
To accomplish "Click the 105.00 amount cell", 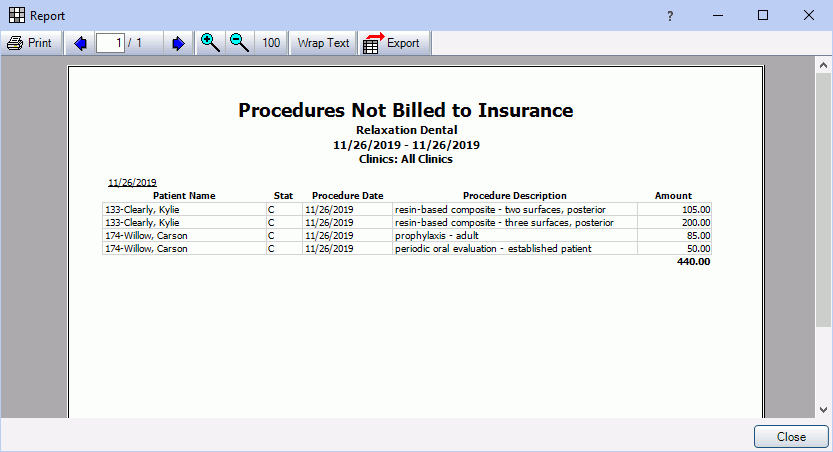I will [674, 210].
